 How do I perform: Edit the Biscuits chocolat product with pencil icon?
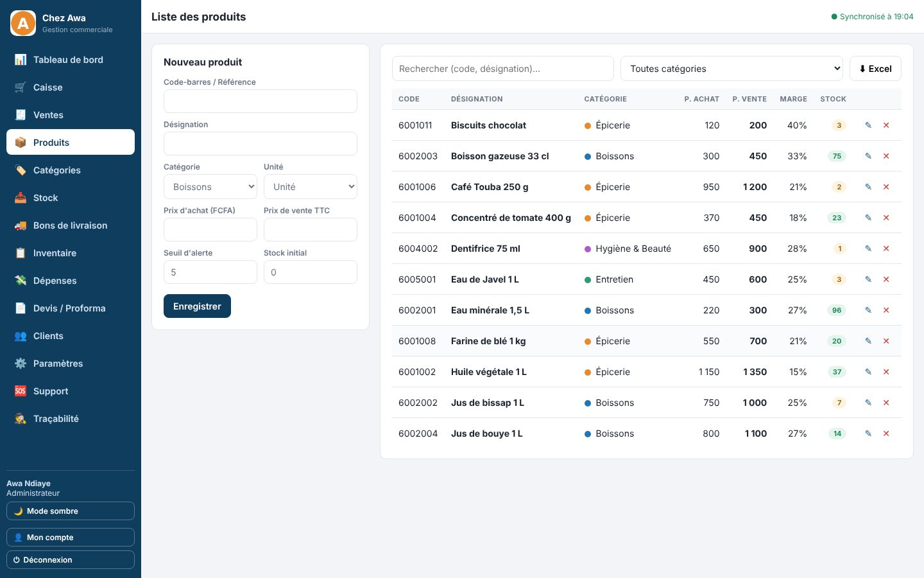(x=868, y=125)
